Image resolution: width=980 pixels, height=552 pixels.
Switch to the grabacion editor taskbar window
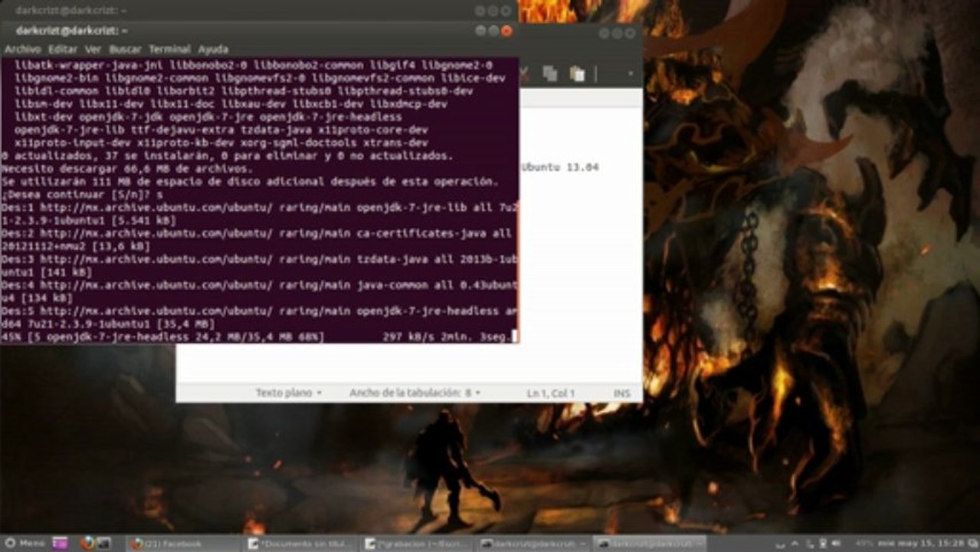tap(418, 544)
